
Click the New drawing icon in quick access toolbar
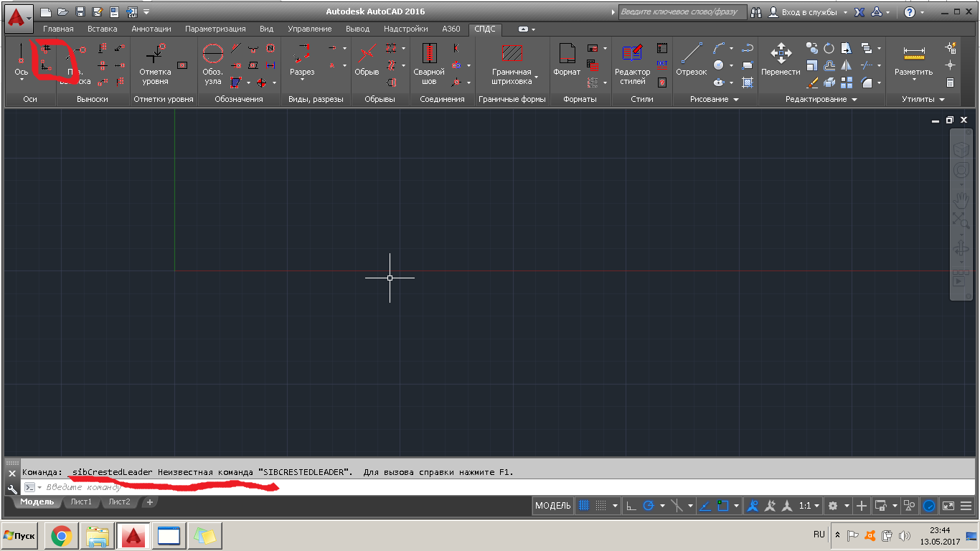click(x=46, y=11)
